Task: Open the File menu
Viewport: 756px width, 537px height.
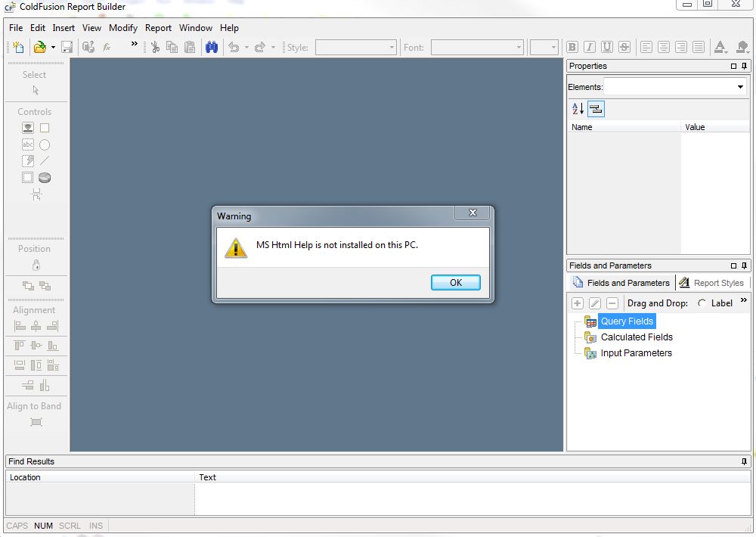Action: 16,28
